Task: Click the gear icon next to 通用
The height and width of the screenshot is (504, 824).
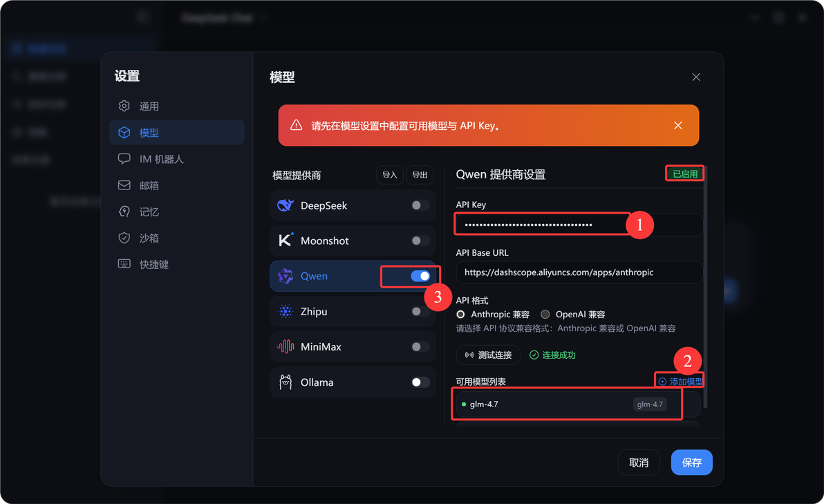Action: (x=124, y=106)
